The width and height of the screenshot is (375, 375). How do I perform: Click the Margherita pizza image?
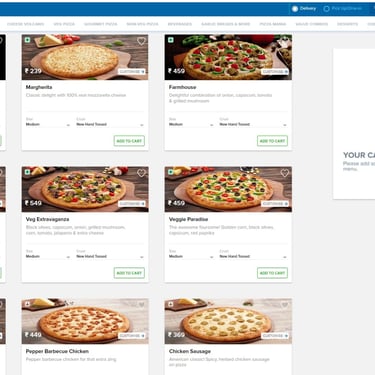(x=85, y=57)
